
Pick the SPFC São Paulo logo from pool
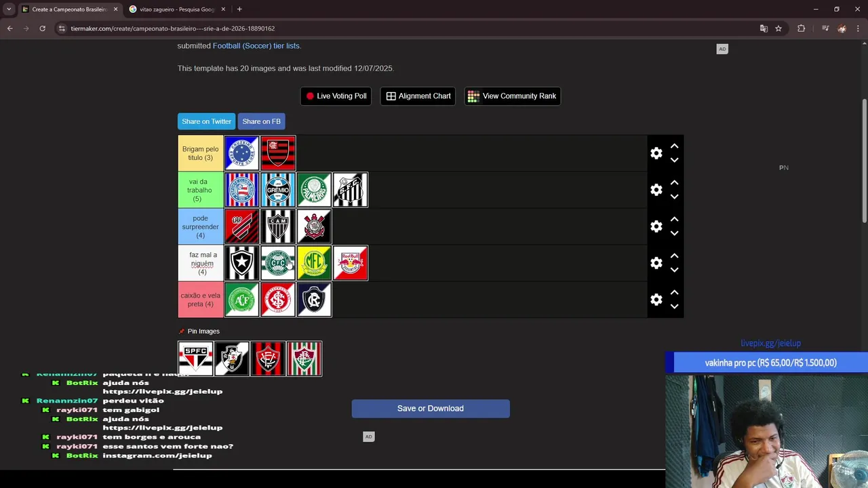(195, 359)
